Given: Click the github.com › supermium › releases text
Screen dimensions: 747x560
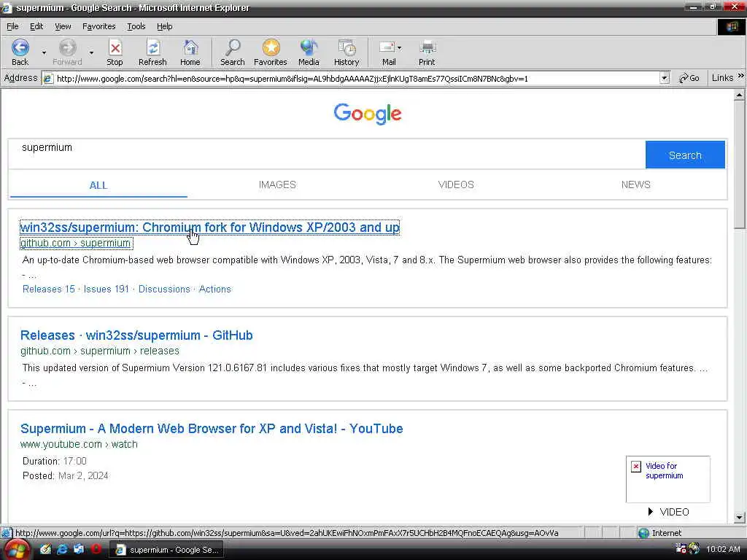Looking at the screenshot, I should [99, 351].
